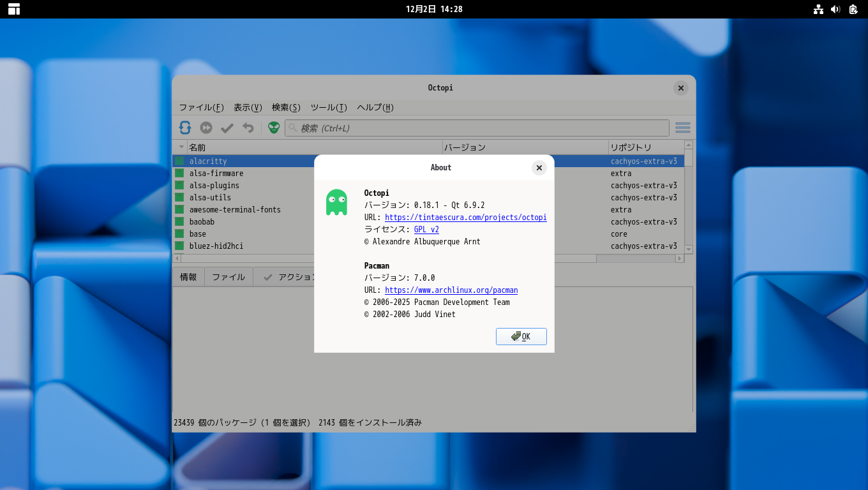Image resolution: width=868 pixels, height=490 pixels.
Task: Click the 2143 個をインストール済み status text
Action: tap(370, 423)
